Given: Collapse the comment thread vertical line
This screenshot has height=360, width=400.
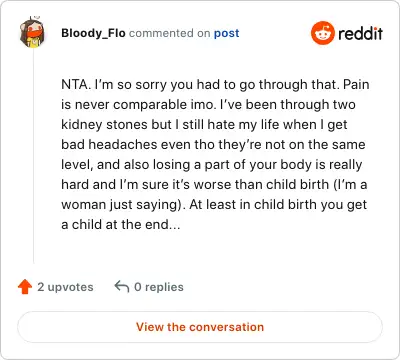Looking at the screenshot, I should tap(33, 156).
